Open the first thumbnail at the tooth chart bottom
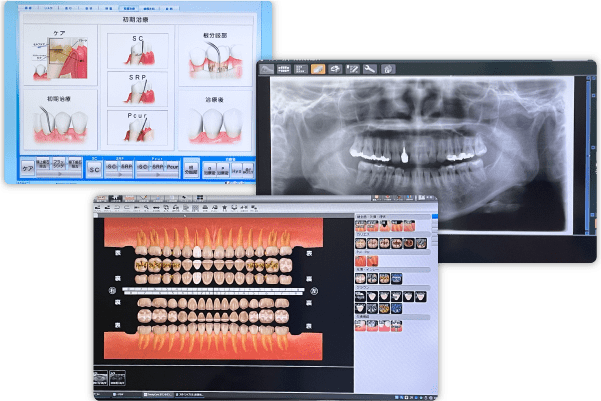This screenshot has height=401, width=601. (x=100, y=378)
